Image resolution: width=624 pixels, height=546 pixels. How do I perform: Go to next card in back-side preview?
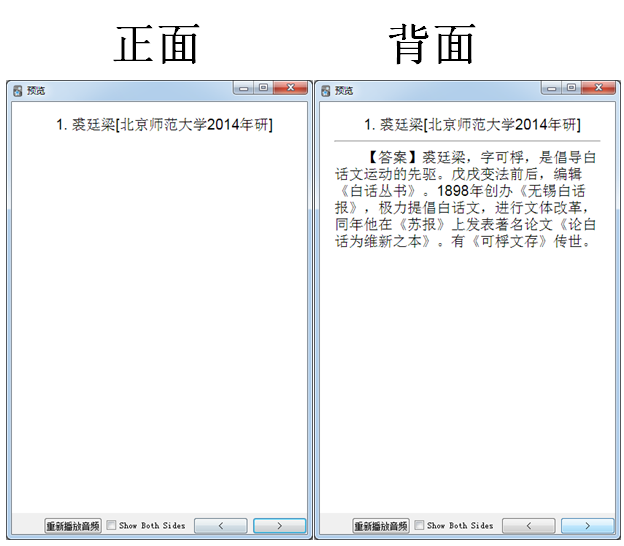(x=587, y=526)
